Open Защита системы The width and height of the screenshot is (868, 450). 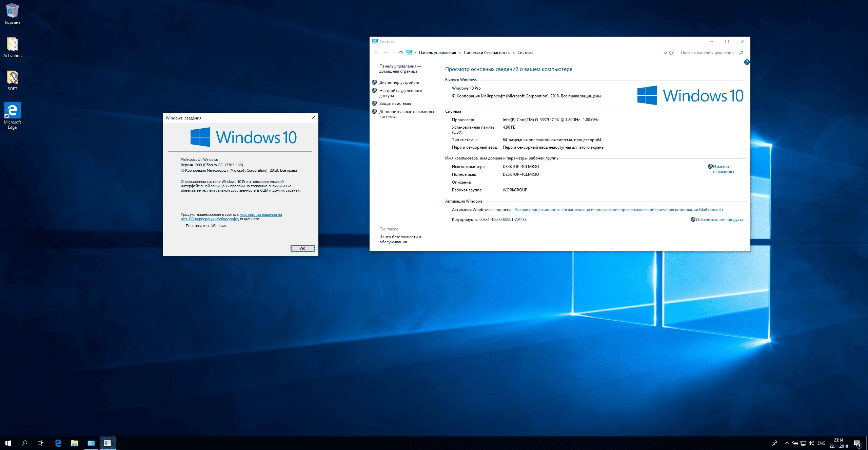pos(395,104)
